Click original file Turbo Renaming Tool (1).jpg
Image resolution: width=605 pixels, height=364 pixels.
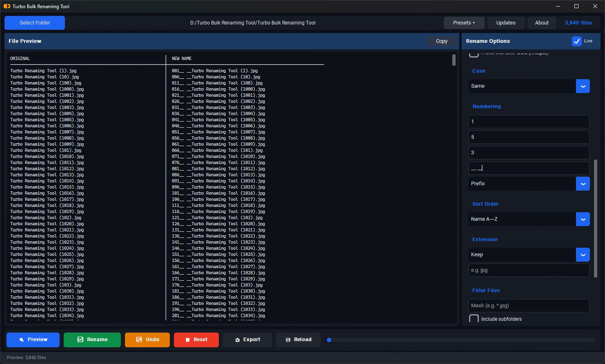[x=43, y=71]
